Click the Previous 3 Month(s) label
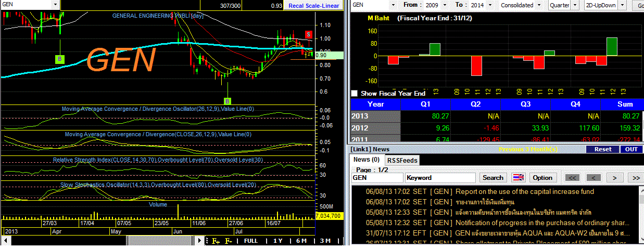 (528, 149)
